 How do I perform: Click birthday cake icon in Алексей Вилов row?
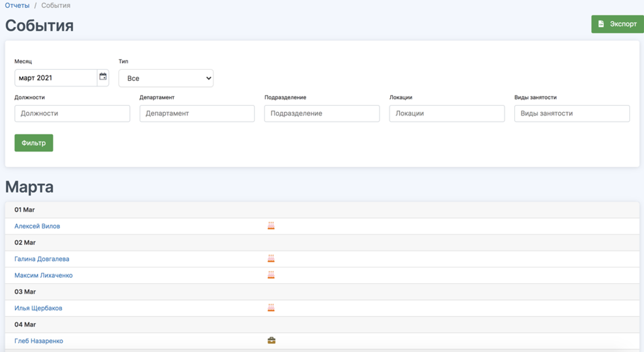coord(271,226)
